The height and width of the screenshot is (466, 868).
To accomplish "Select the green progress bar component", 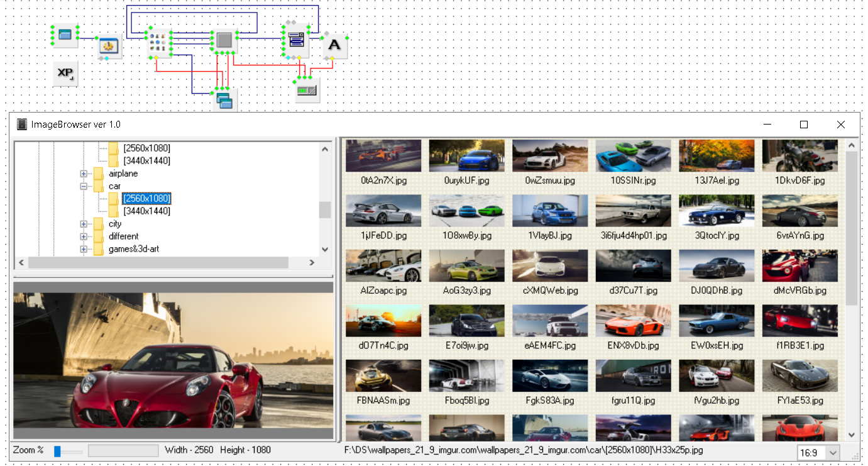I will (x=308, y=91).
